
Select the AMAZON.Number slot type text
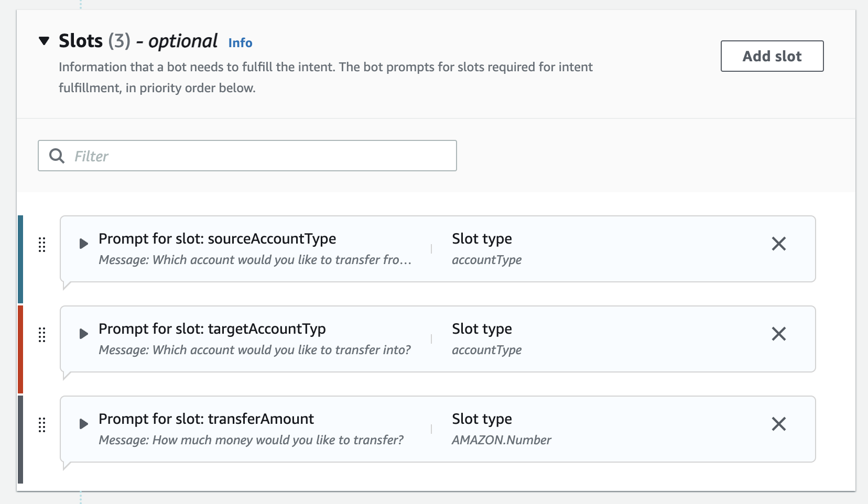point(501,440)
